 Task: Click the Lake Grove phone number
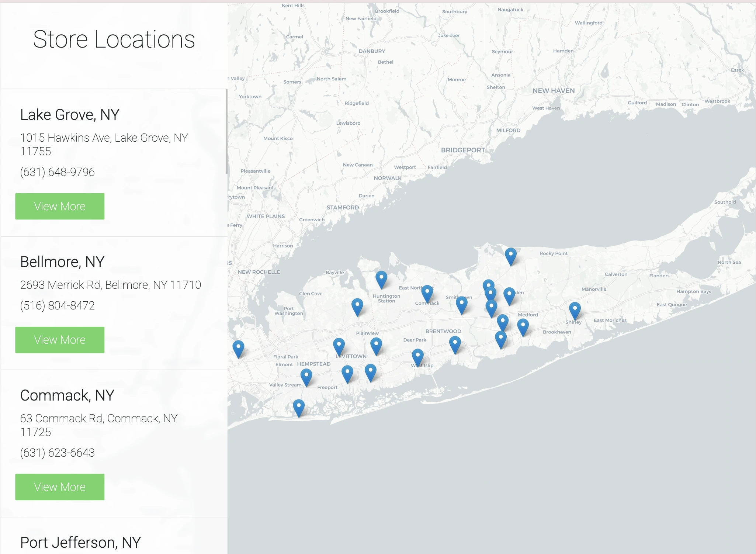58,172
